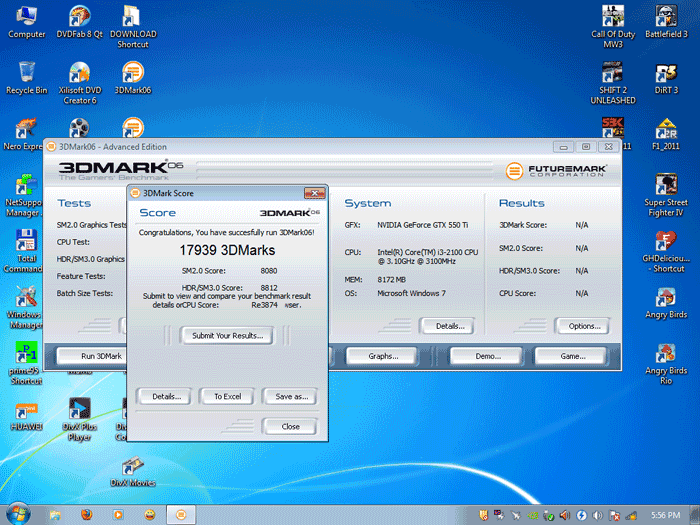Select GHDelicious Shortcut icon
The width and height of the screenshot is (700, 525).
click(666, 251)
